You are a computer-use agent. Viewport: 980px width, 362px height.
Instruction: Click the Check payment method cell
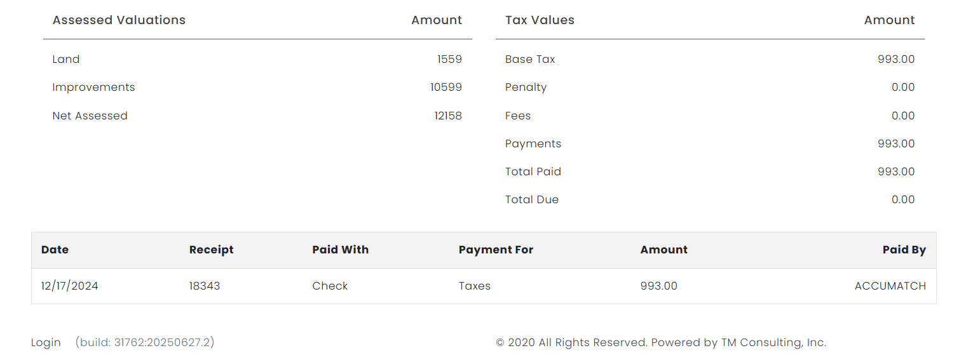pos(330,286)
